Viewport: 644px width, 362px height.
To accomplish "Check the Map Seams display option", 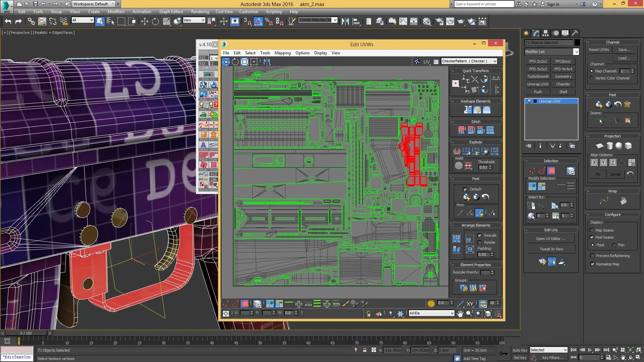I will (x=592, y=230).
